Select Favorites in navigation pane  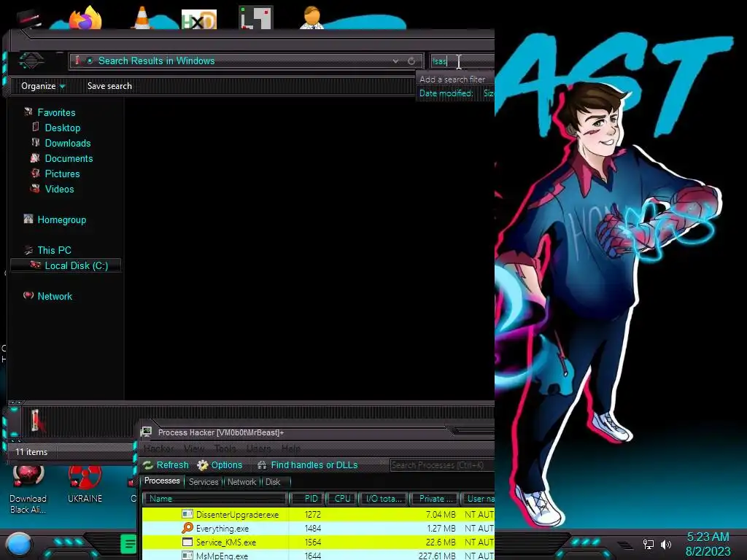point(56,113)
